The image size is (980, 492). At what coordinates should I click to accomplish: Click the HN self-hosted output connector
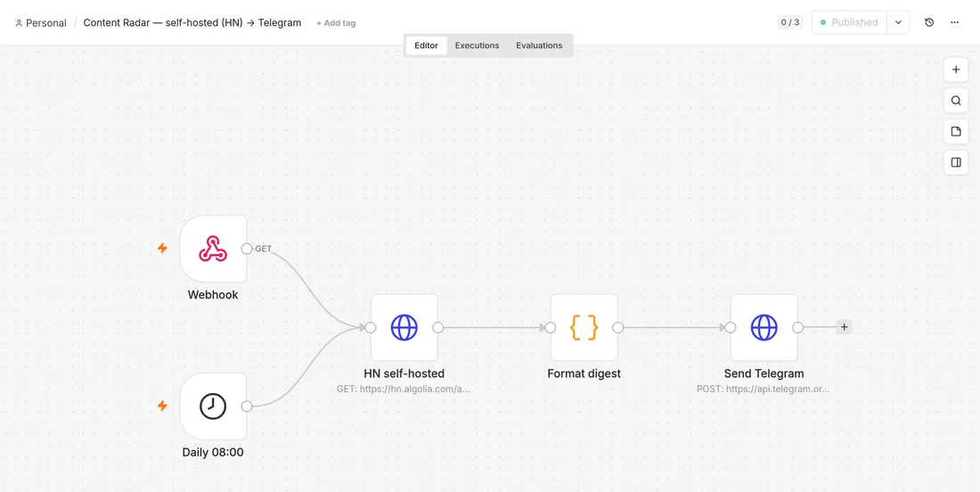pos(437,328)
